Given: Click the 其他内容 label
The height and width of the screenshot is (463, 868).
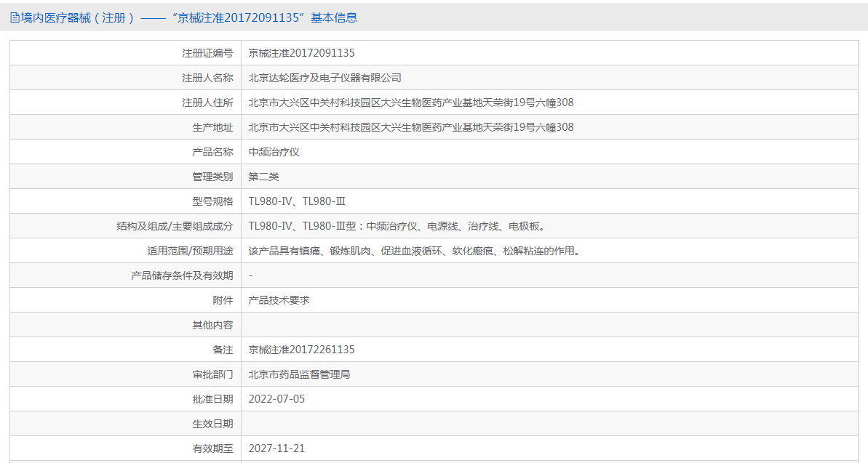Looking at the screenshot, I should [212, 325].
